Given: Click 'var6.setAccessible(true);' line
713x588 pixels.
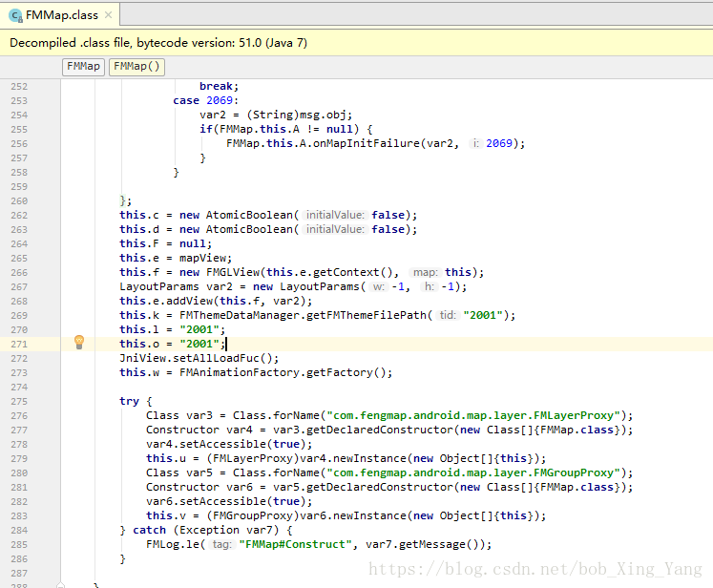Looking at the screenshot, I should (229, 501).
